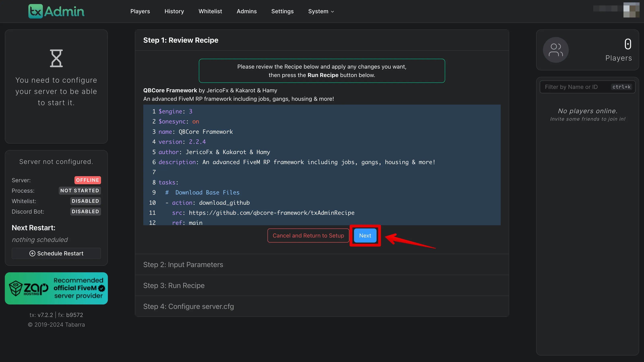
Task: Click the 'ref: main' recipe line
Action: click(187, 222)
